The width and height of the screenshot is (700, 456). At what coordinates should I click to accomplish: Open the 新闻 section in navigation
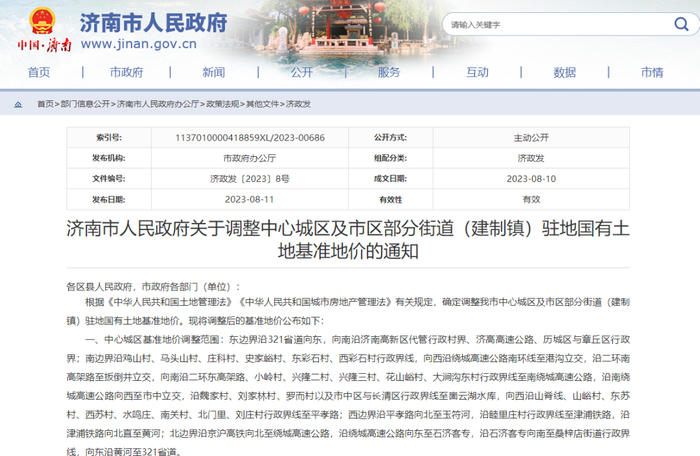click(213, 72)
